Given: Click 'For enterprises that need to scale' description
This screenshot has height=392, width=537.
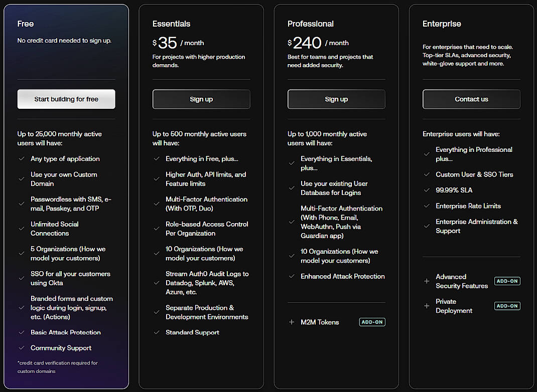Looking at the screenshot, I should click(x=467, y=55).
